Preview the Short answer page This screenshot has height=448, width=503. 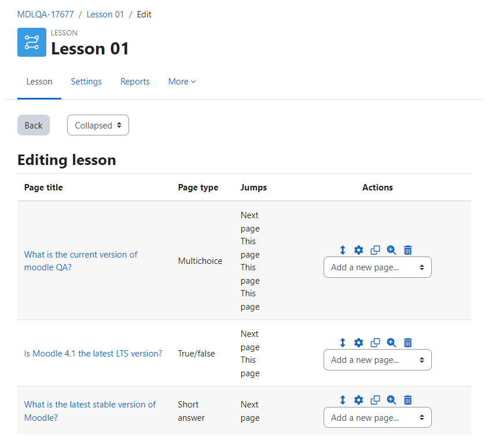[x=391, y=400]
